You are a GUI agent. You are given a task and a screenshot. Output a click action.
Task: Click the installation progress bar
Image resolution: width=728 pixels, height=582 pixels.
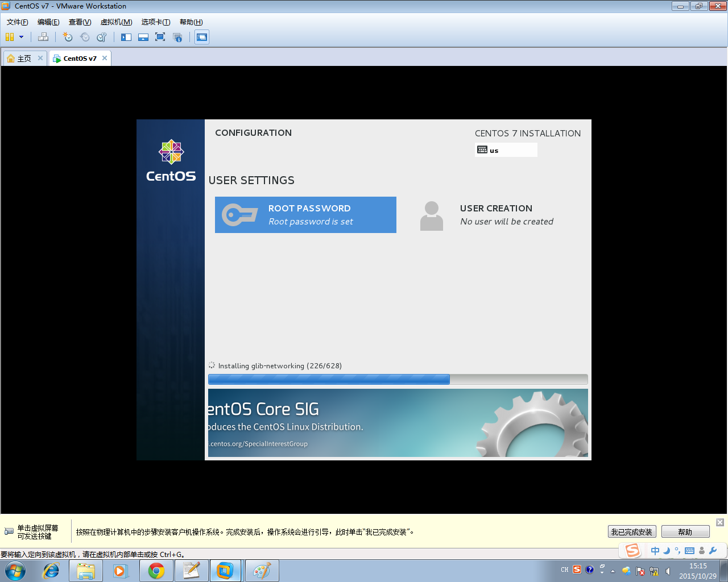pos(398,379)
